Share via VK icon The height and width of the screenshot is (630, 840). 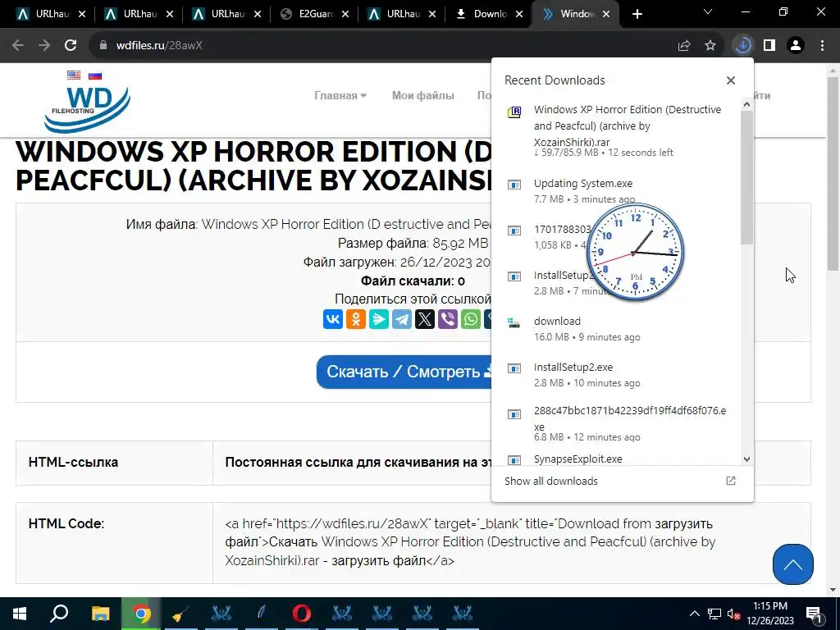[333, 319]
